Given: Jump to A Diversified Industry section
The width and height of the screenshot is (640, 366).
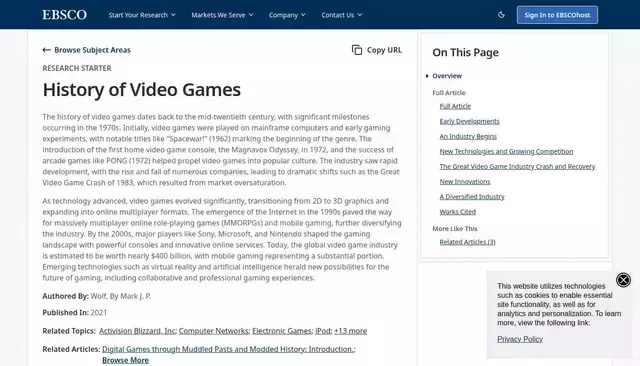Looking at the screenshot, I should tap(472, 197).
